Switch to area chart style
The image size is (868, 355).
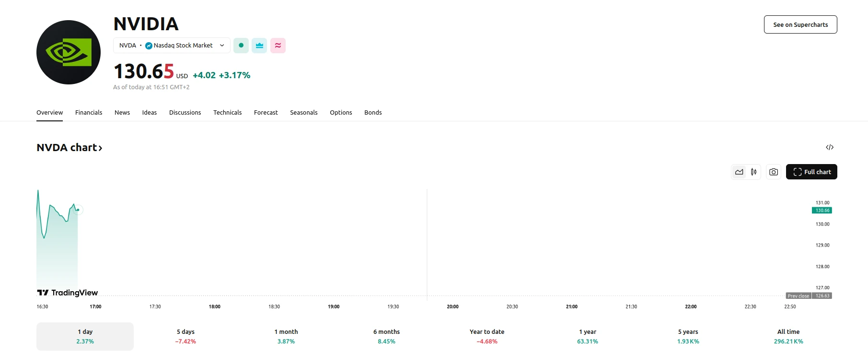(739, 172)
